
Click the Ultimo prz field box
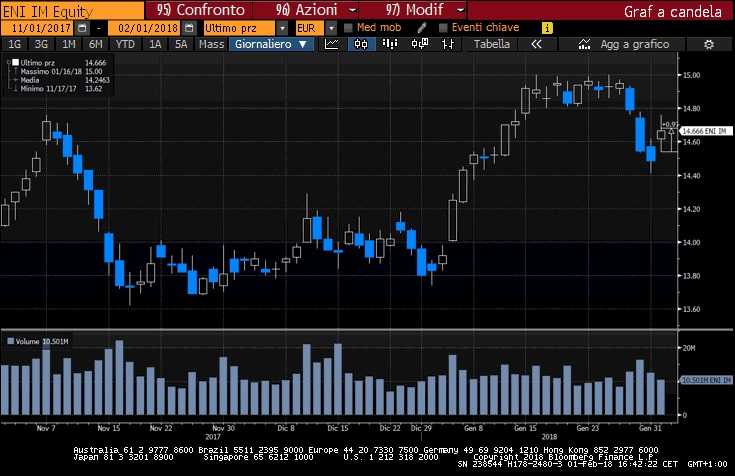pos(240,28)
